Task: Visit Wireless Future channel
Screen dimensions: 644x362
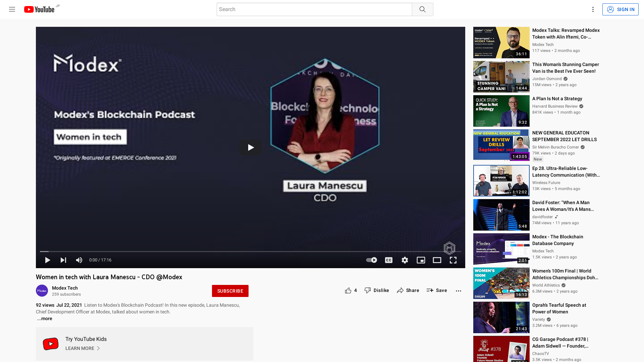Action: pyautogui.click(x=546, y=183)
